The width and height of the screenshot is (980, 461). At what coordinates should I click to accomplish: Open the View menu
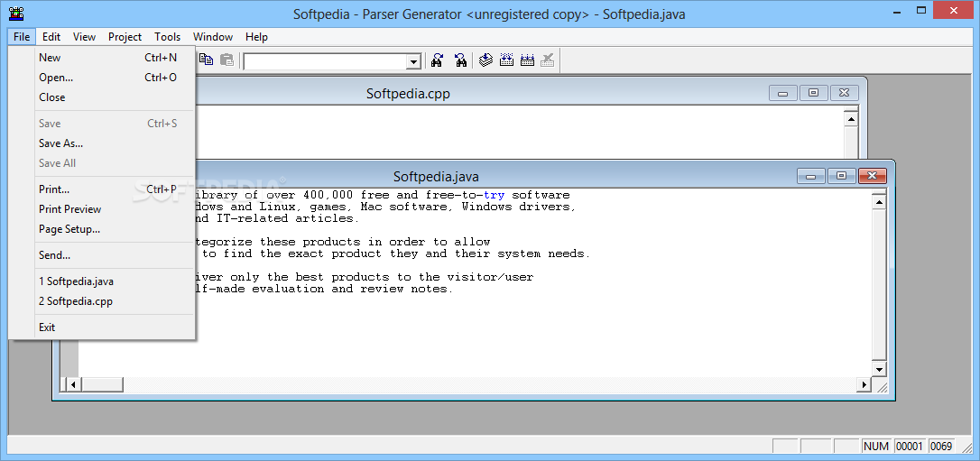pos(85,37)
